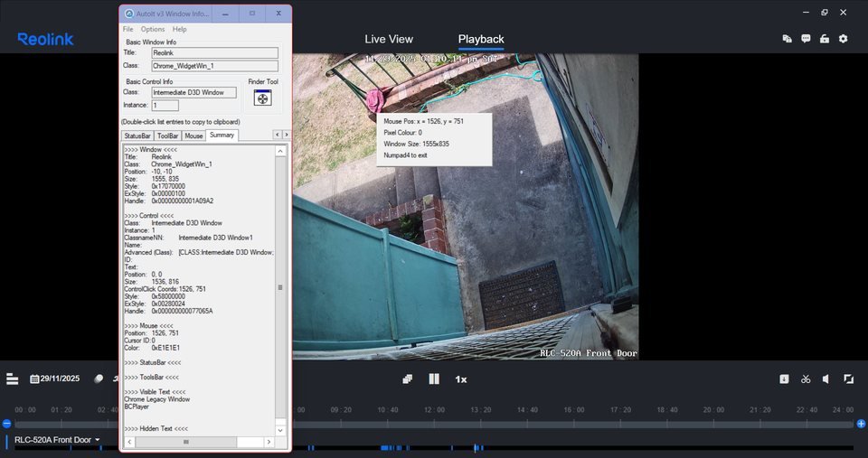
Task: Mute the playback volume speaker
Action: point(826,379)
